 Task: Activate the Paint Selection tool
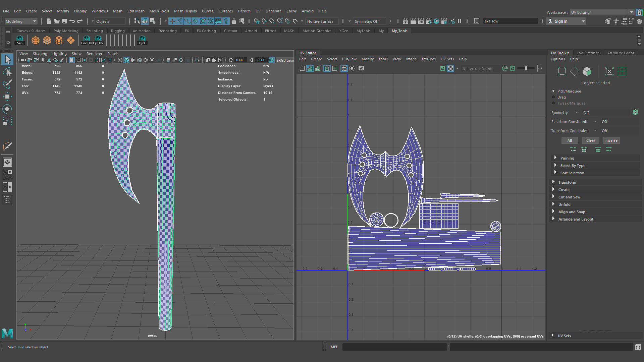pos(7,84)
